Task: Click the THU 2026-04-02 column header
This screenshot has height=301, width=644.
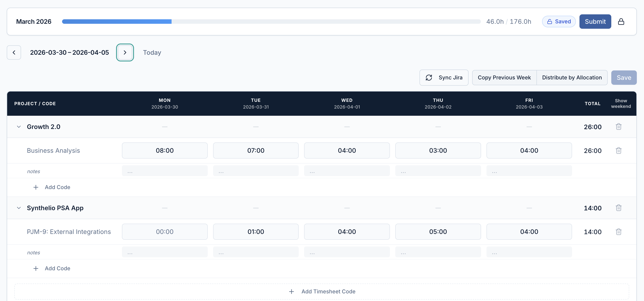Action: coord(438,103)
